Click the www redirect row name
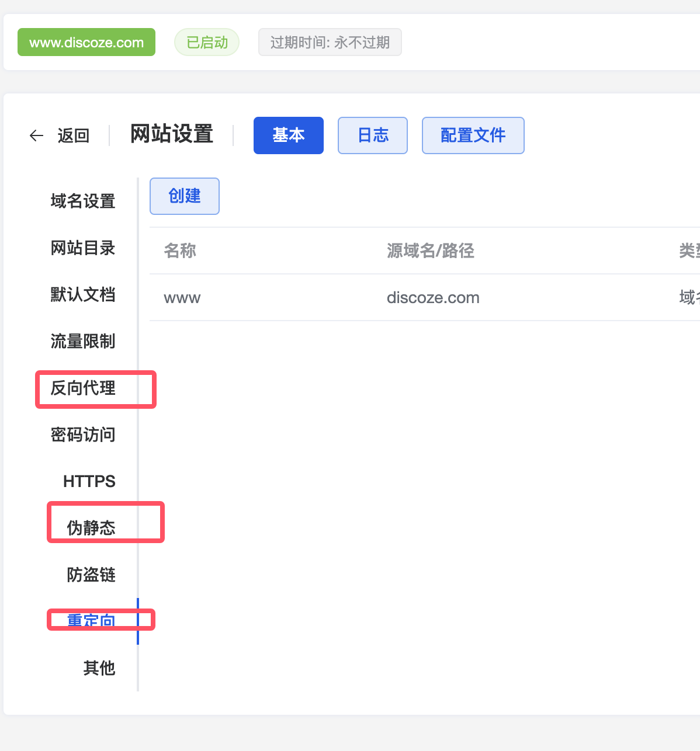 pyautogui.click(x=182, y=298)
